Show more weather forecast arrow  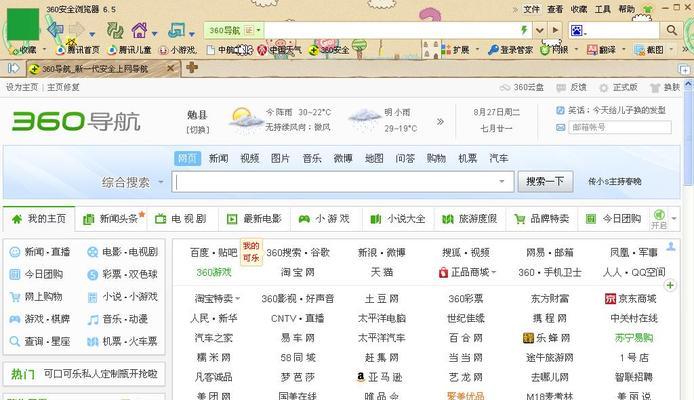440,121
